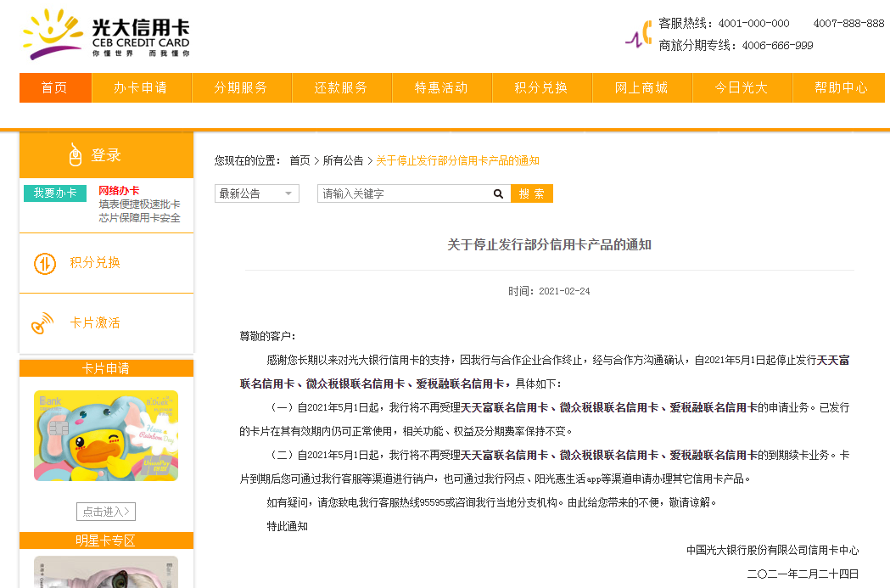
Task: Open the 网上商城 menu
Action: coord(642,88)
